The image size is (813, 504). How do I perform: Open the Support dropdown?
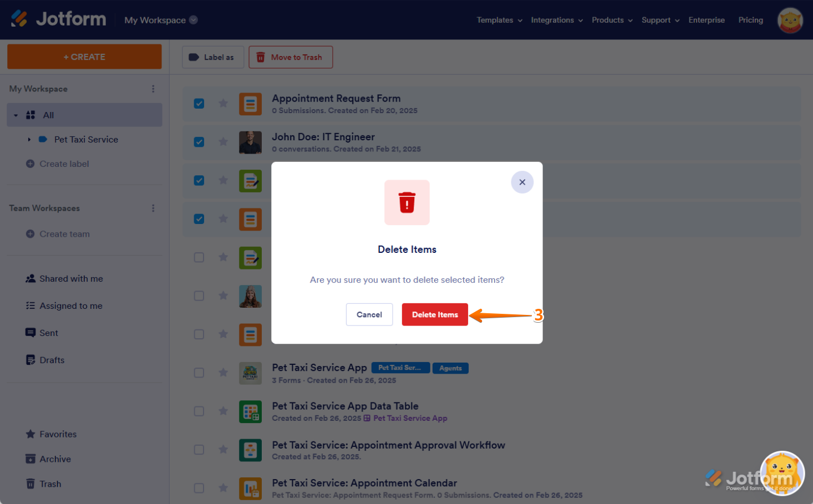click(660, 20)
